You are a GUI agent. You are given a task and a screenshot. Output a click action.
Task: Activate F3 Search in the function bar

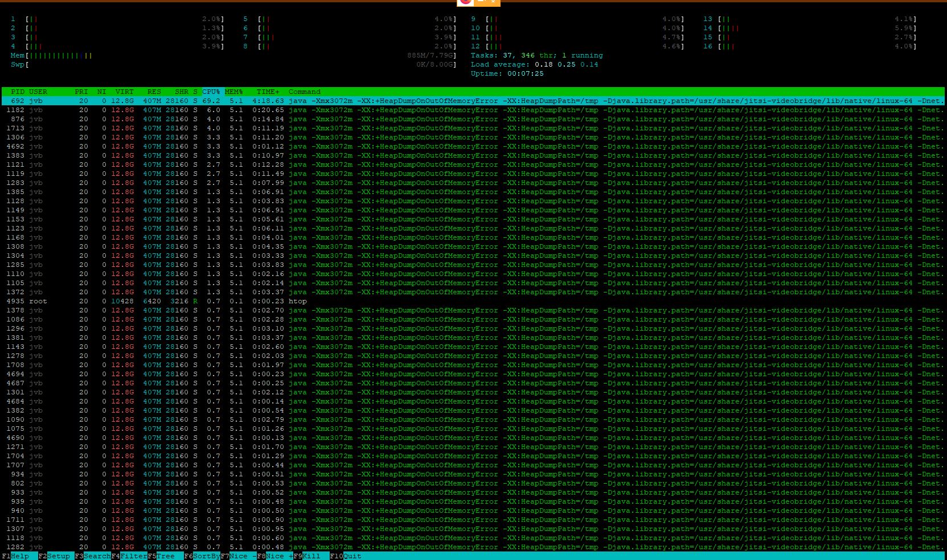click(x=93, y=556)
